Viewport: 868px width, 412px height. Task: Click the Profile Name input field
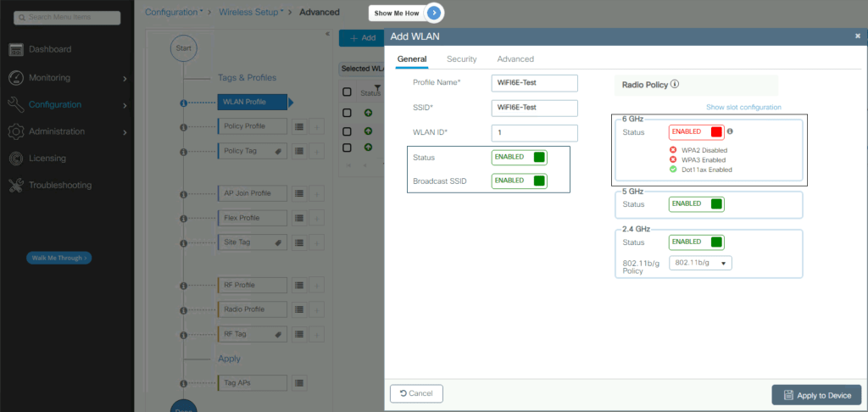tap(534, 82)
